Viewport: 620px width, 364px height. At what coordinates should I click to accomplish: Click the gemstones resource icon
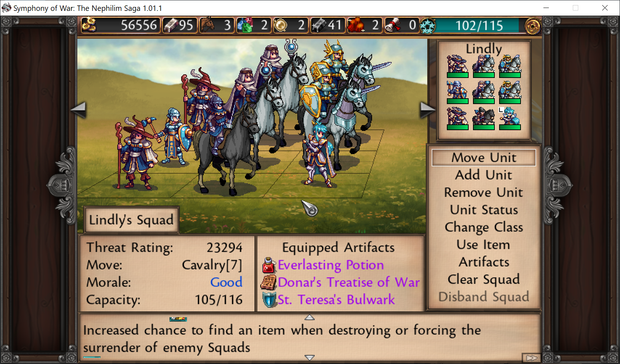[245, 25]
